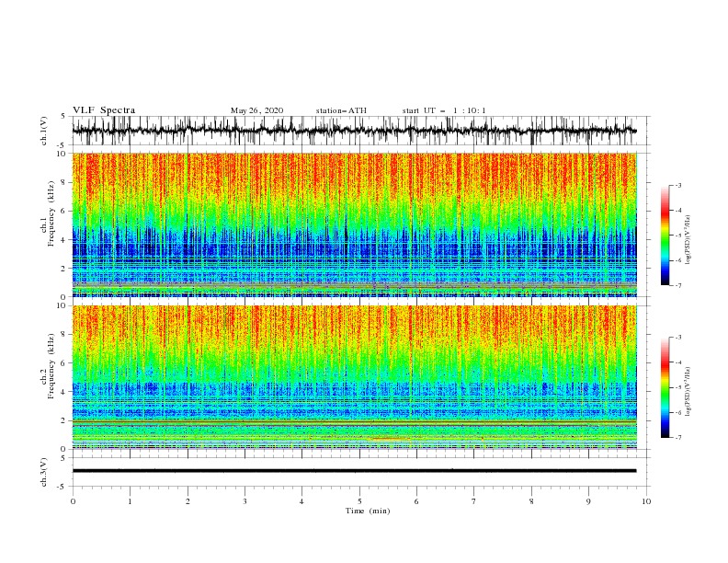This screenshot has width=728, height=563.
Task: Click the ch.1 spectrogram colorbar
Action: [x=665, y=236]
